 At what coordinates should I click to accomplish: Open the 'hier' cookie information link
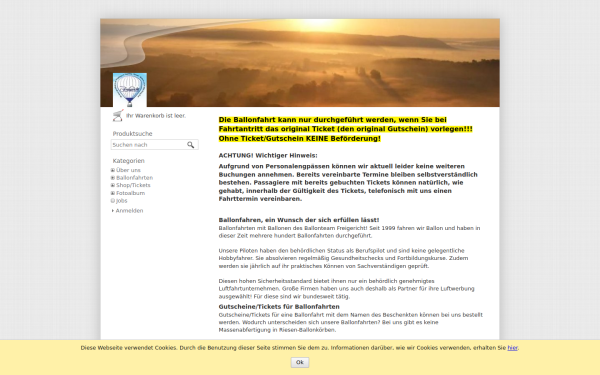[x=512, y=348]
